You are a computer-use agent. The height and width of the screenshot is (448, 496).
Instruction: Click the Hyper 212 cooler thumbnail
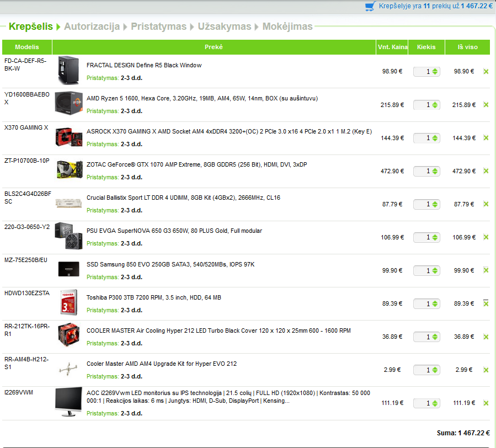(68, 334)
